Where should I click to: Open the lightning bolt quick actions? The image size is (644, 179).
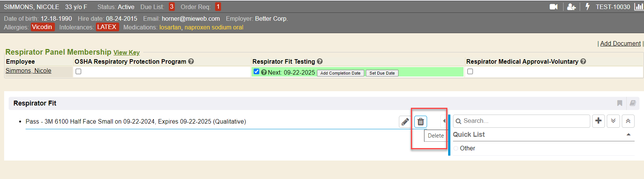pyautogui.click(x=588, y=7)
